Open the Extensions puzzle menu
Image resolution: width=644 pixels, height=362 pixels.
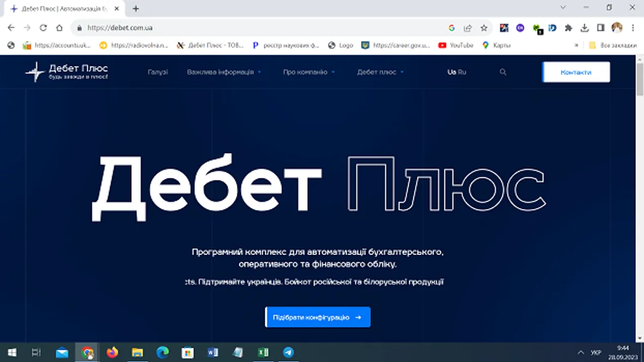[x=568, y=28]
